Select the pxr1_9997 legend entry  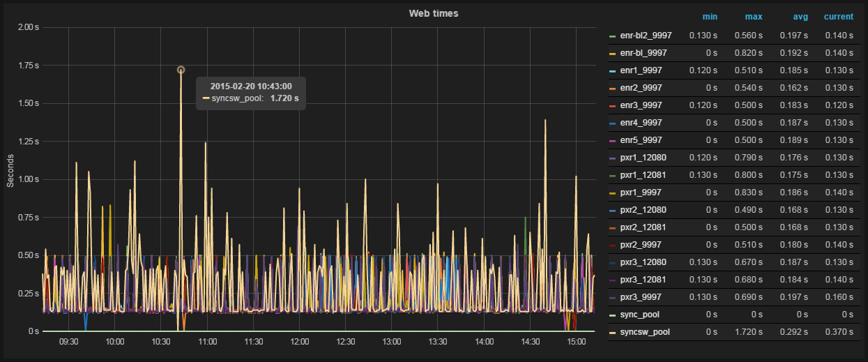coord(641,192)
